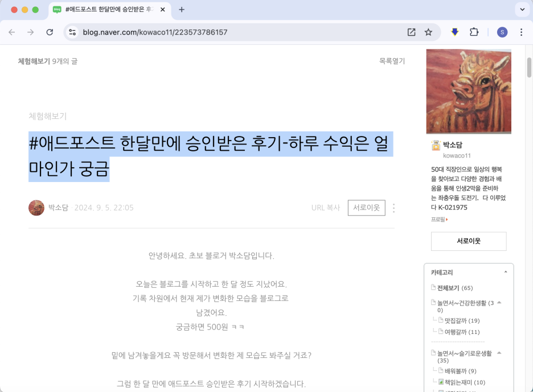
Task: Reload the Naver blog page
Action: (x=50, y=32)
